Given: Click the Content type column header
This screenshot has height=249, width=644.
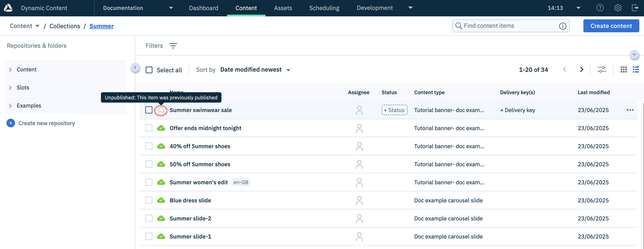Looking at the screenshot, I should [x=429, y=92].
